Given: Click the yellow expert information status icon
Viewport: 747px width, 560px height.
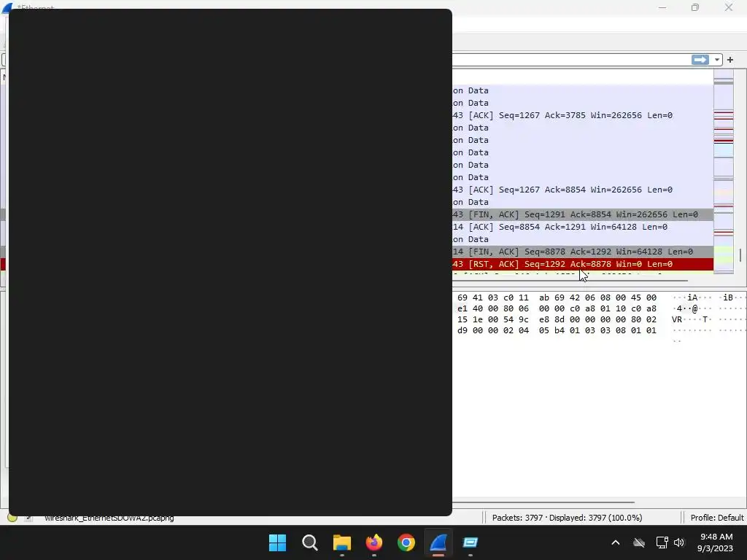Looking at the screenshot, I should 12,518.
